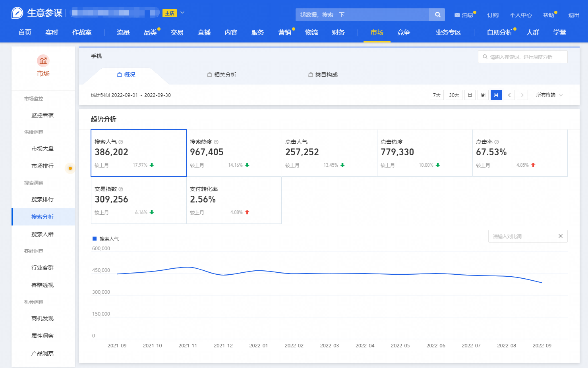Go to next month with right arrow
Screen dimensions: 588x368
[522, 95]
